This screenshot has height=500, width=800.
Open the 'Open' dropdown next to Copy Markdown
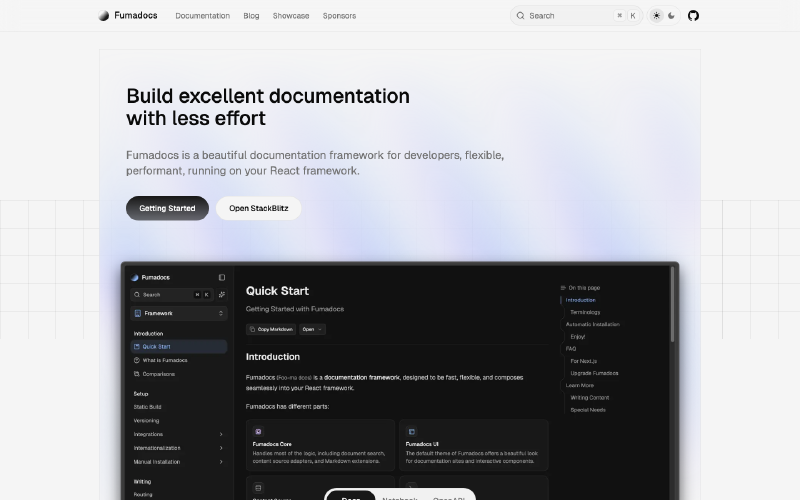312,329
